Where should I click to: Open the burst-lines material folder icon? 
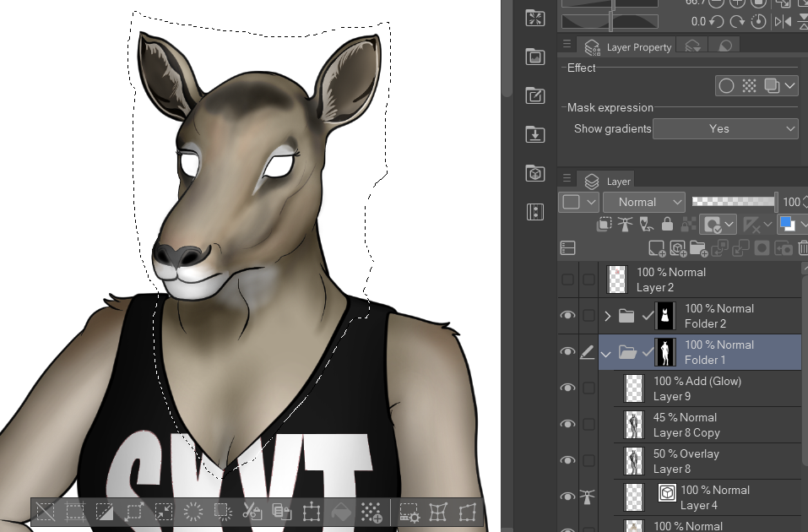point(535,18)
